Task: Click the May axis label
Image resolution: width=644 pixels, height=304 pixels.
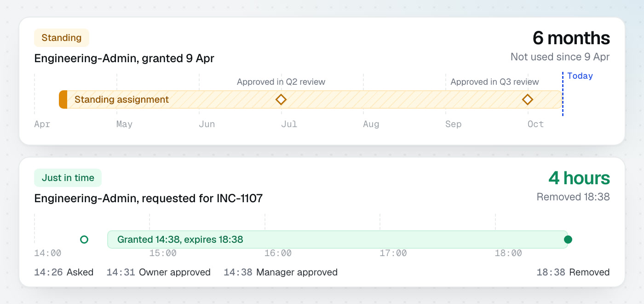Action: (x=124, y=124)
